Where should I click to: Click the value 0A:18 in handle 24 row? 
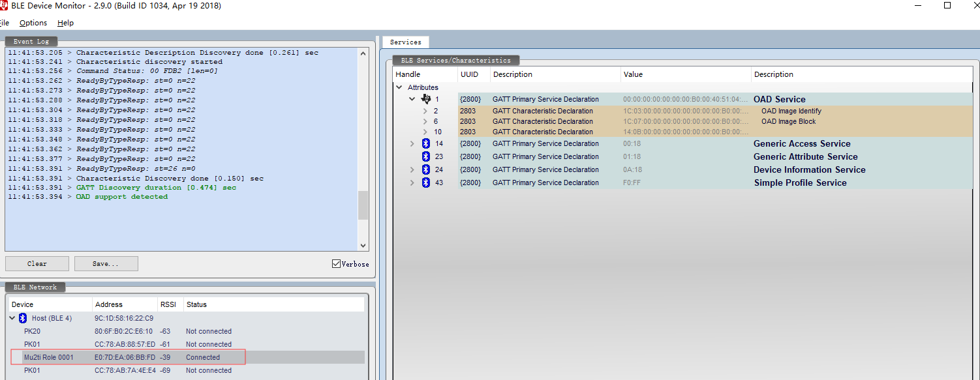632,169
